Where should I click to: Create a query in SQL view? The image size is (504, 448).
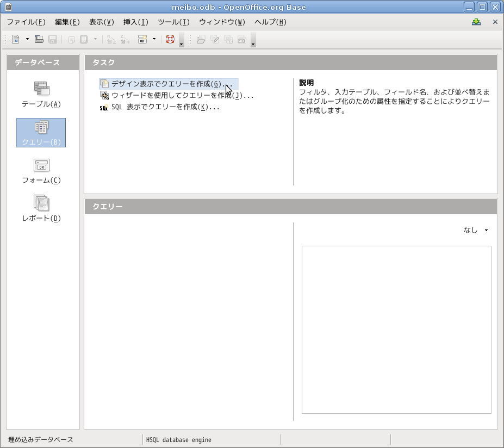tap(165, 107)
